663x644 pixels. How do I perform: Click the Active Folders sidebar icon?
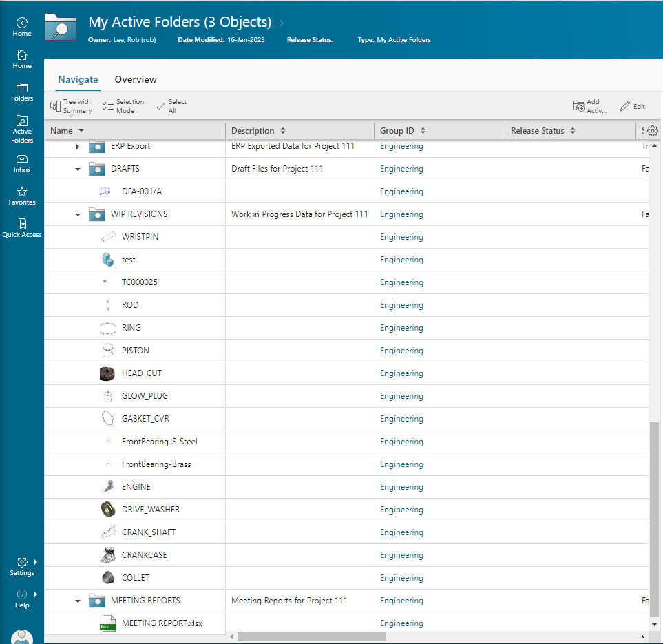[x=22, y=126]
